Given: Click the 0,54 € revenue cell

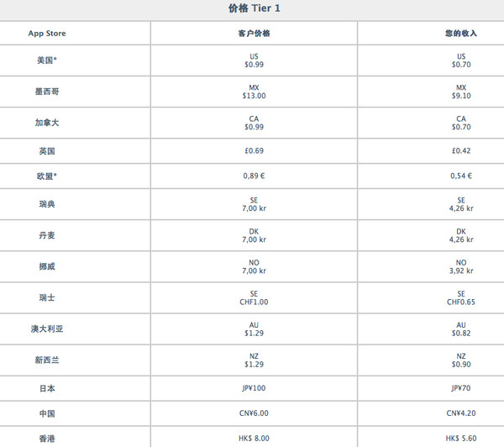Looking at the screenshot, I should [461, 176].
